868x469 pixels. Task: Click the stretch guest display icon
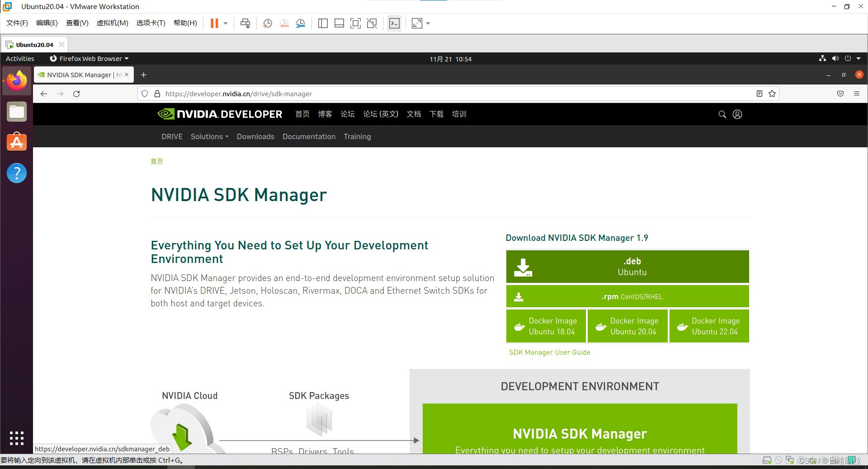417,23
